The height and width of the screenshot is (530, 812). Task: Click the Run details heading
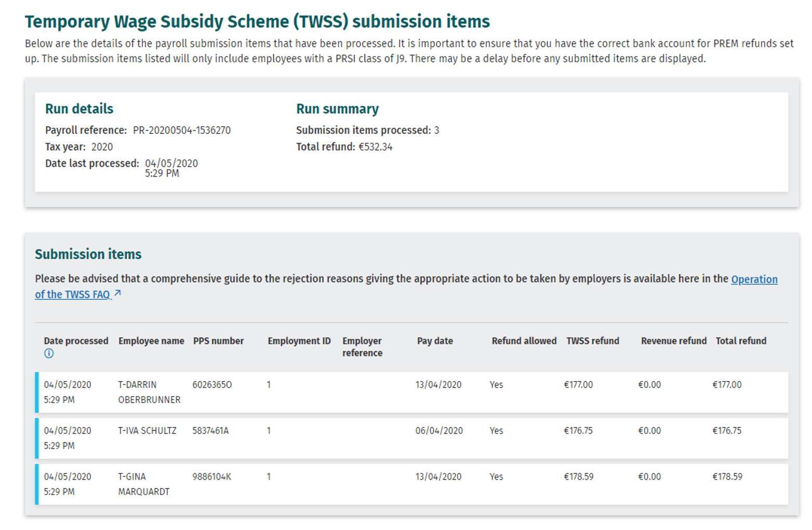(x=78, y=108)
